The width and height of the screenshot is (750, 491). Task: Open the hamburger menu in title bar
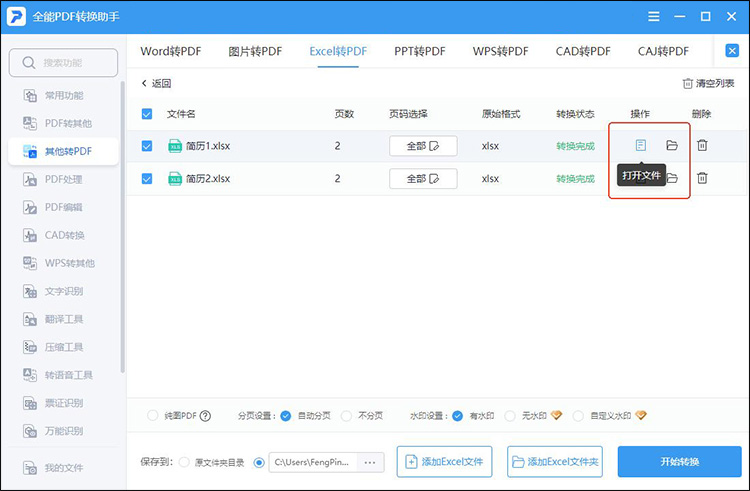(x=653, y=17)
